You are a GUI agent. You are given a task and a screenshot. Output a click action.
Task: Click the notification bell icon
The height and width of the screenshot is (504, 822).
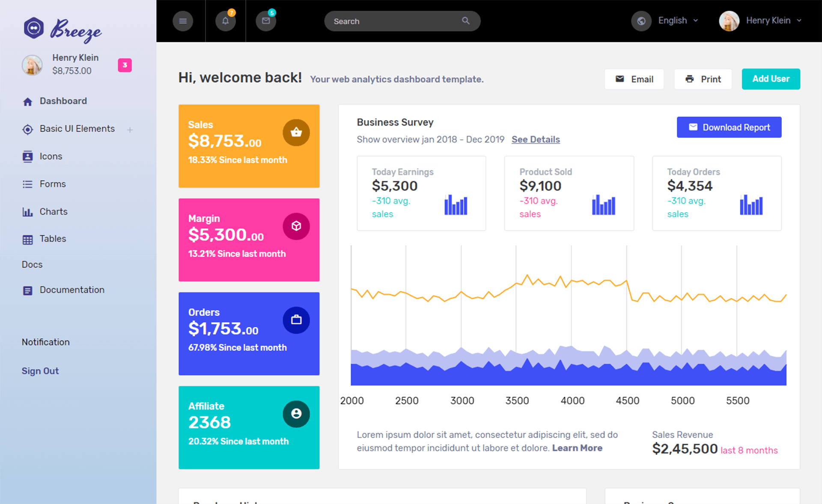pyautogui.click(x=225, y=21)
